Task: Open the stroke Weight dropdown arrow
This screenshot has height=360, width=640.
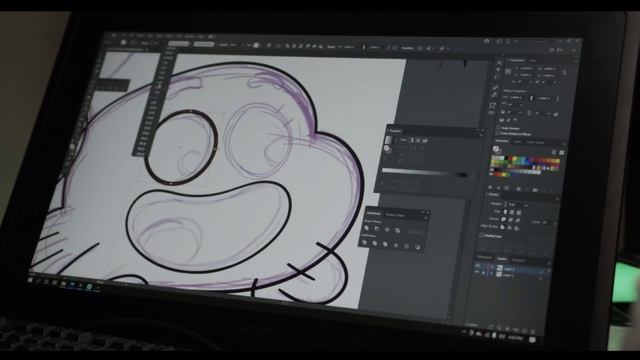Action: click(x=526, y=205)
